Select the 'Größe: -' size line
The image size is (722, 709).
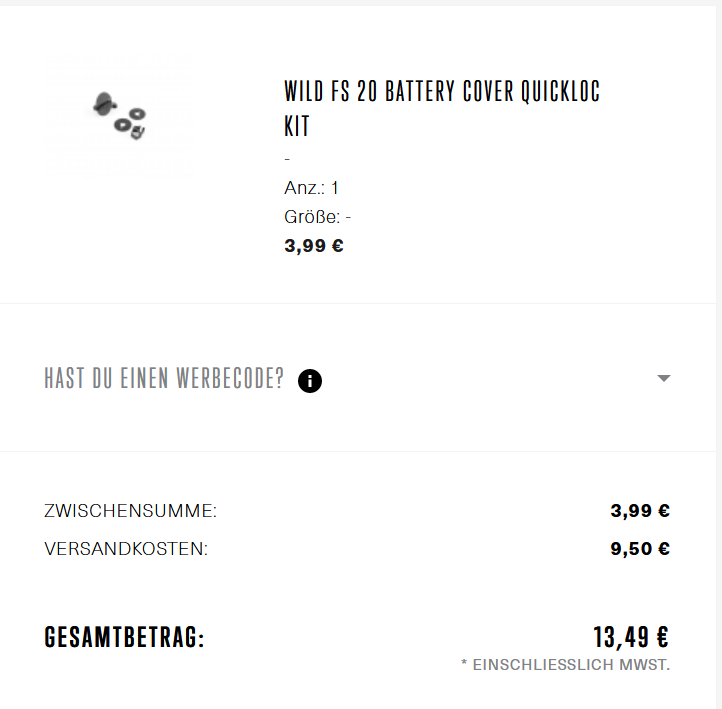click(317, 217)
